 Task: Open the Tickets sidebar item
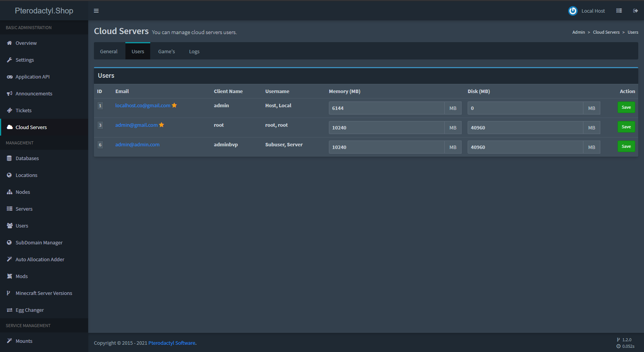pyautogui.click(x=23, y=110)
